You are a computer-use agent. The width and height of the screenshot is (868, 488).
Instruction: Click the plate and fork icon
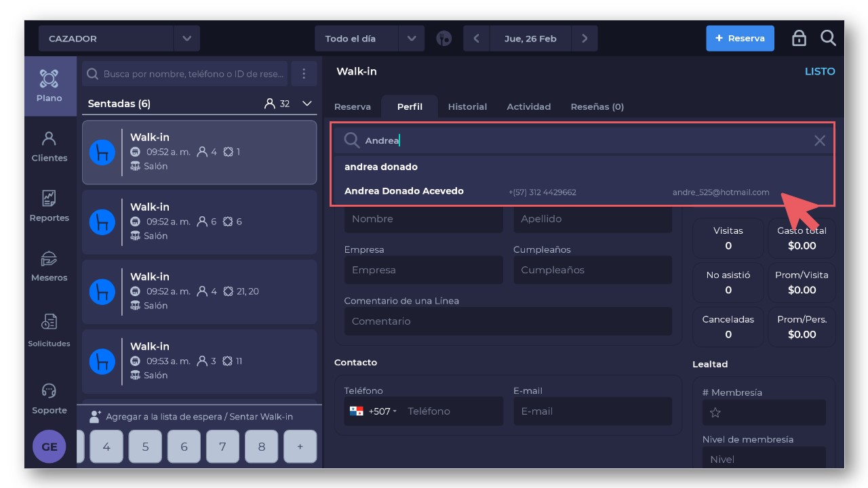point(443,39)
